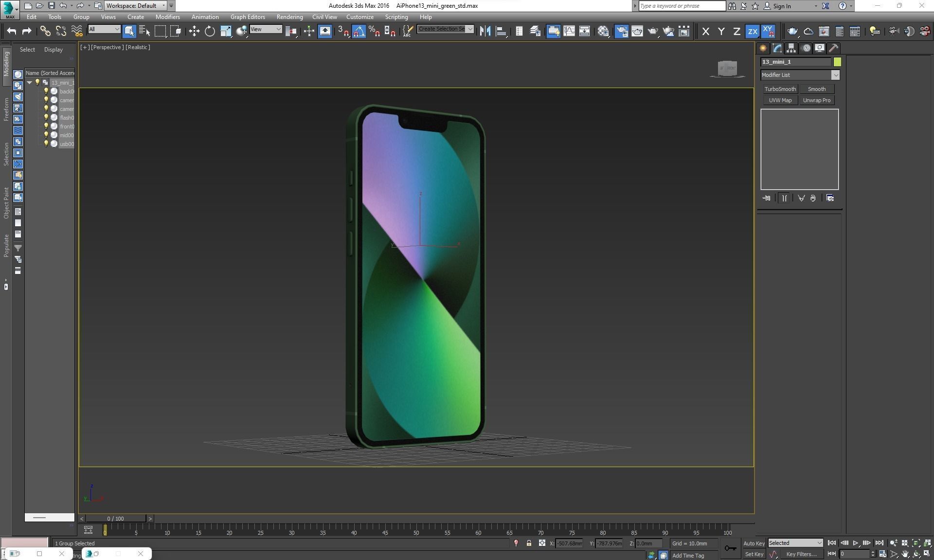Viewport: 934px width, 560px height.
Task: Open the Modifier List dropdown
Action: 800,75
